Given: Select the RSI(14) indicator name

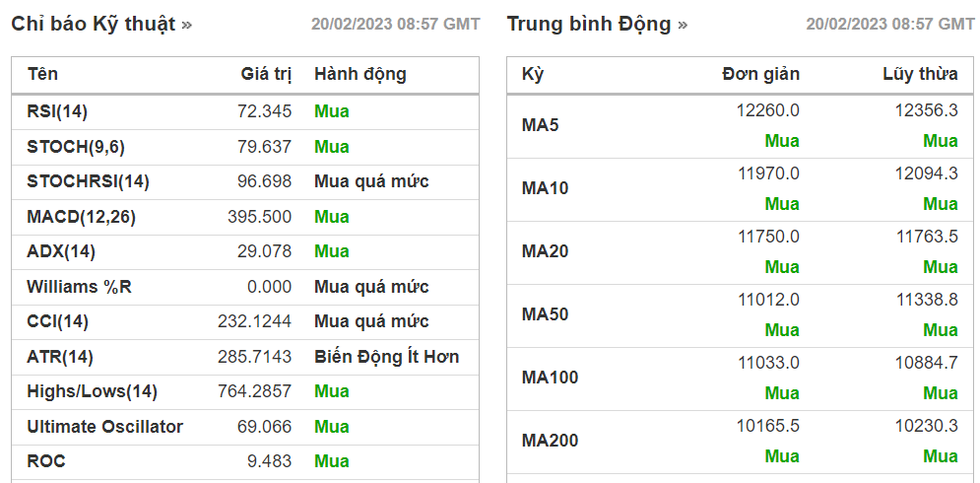Looking at the screenshot, I should [57, 111].
